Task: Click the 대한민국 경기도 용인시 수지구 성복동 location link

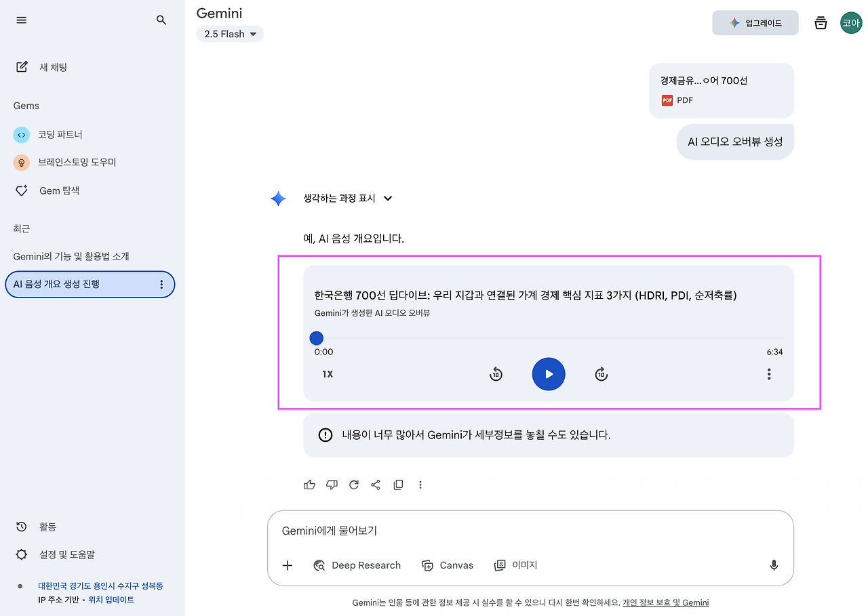Action: point(100,586)
